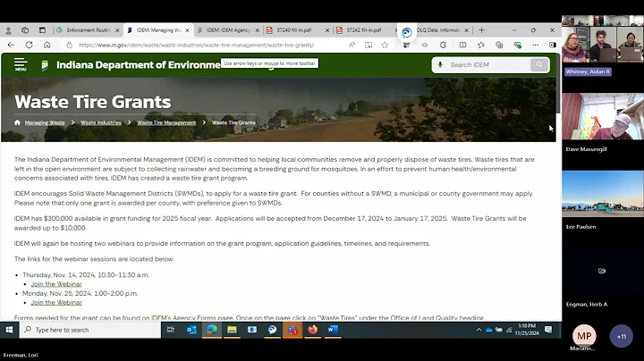Viewport: 644px width, 361px height.
Task: Click the IDEM logo icon in header
Action: 45,65
